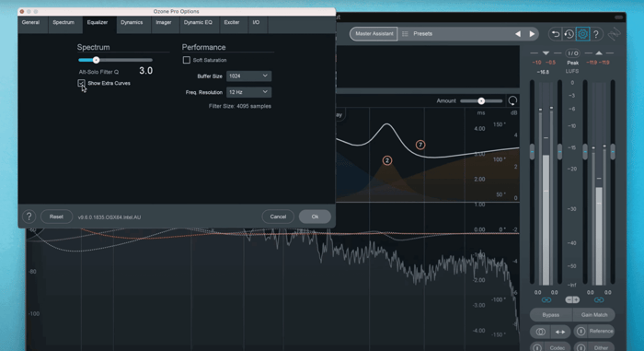Open help via the Ozone question mark
The height and width of the screenshot is (351, 644).
click(596, 34)
